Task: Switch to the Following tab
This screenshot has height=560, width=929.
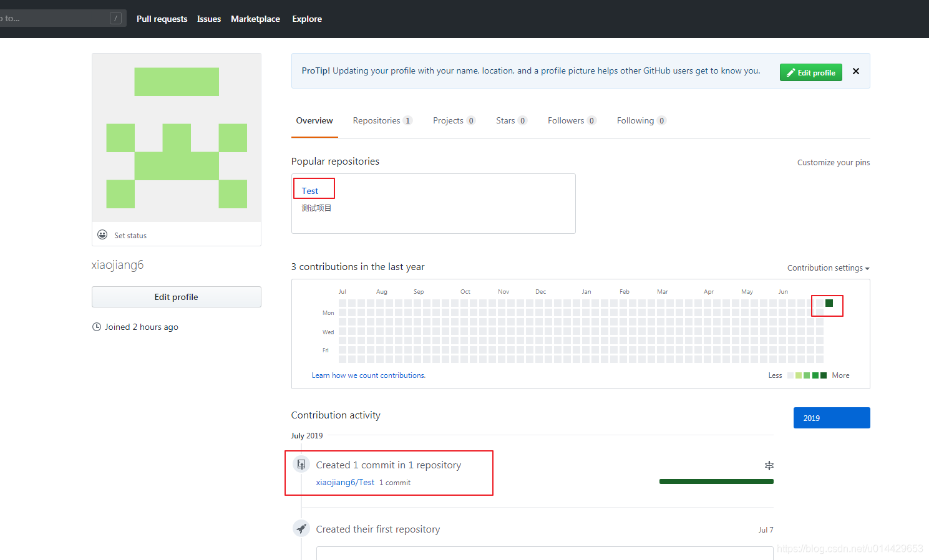Action: (641, 121)
